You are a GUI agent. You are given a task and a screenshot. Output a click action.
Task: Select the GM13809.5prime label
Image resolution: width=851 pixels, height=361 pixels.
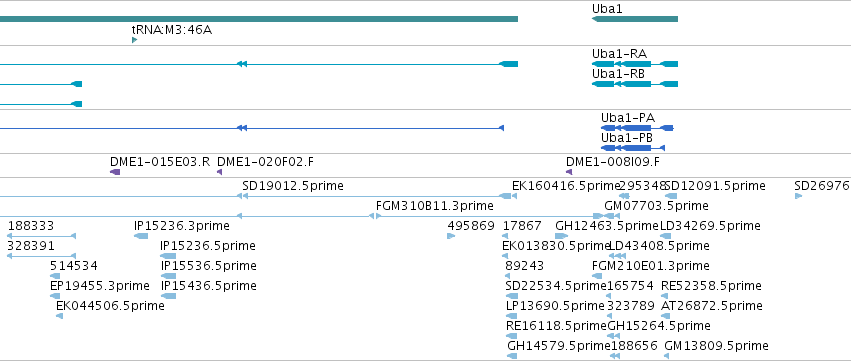716,346
